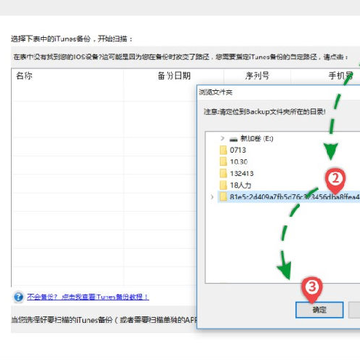Click the 132413 folder icon

tap(223, 173)
